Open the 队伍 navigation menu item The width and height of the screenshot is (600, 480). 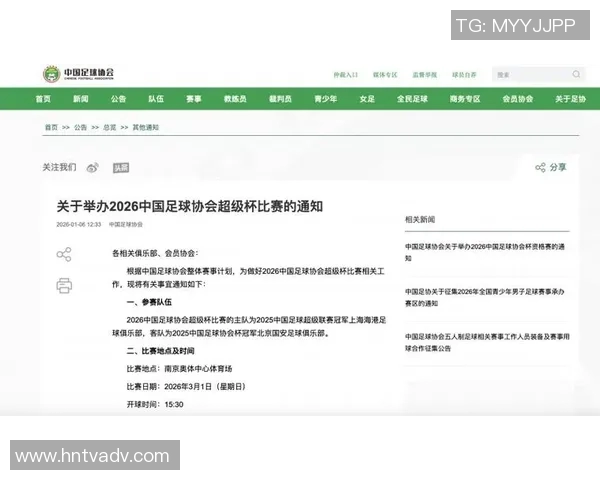156,99
